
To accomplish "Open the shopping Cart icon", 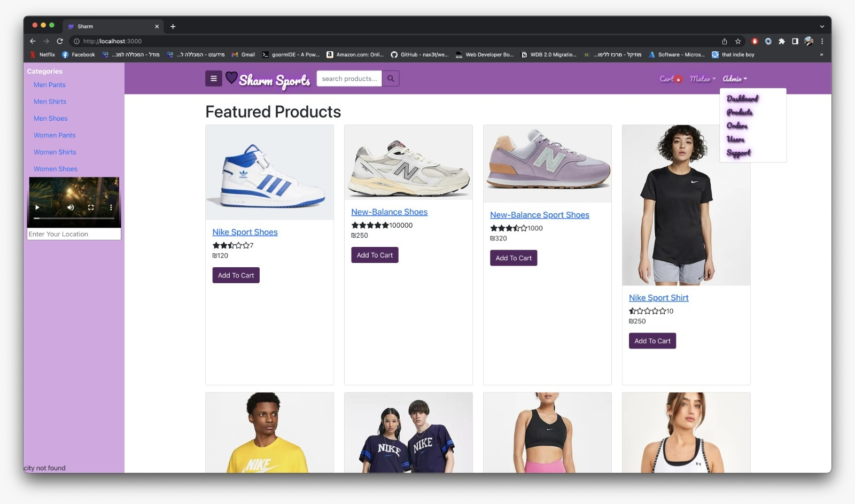I will [667, 79].
